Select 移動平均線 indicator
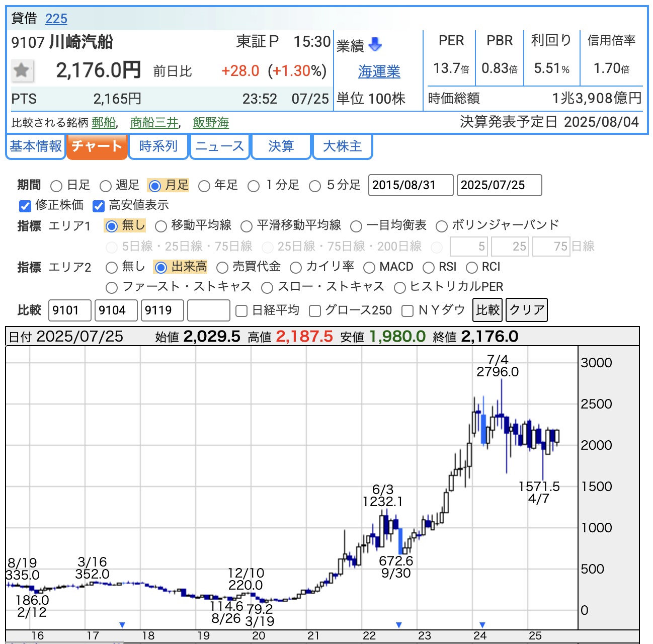Image resolution: width=653 pixels, height=644 pixels. [161, 226]
